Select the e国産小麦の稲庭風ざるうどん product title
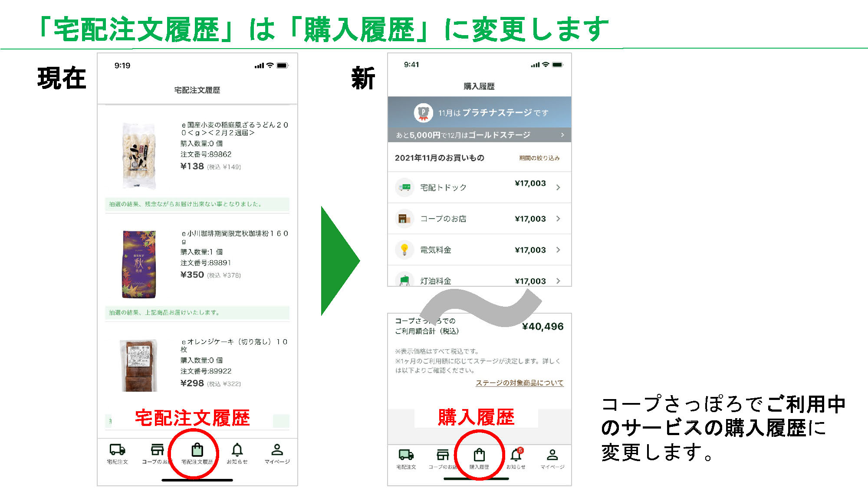Image resolution: width=868 pixels, height=488 pixels. point(234,128)
